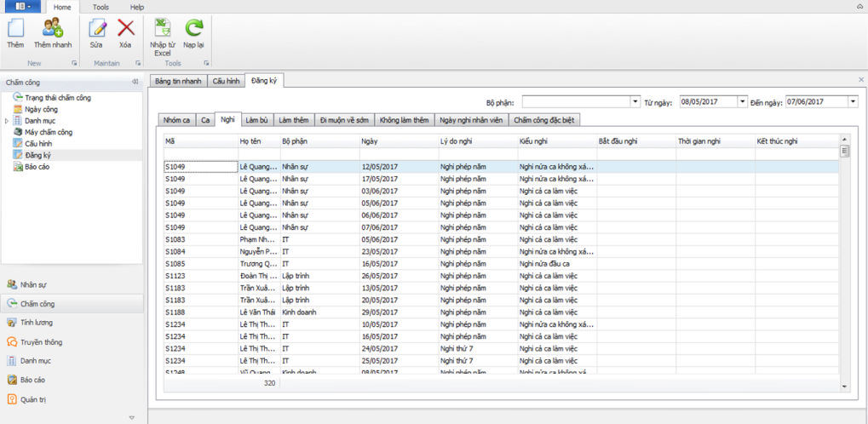Switch to Ngày nghỉ nhân viên sub-tab
This screenshot has height=424, width=868.
[471, 120]
